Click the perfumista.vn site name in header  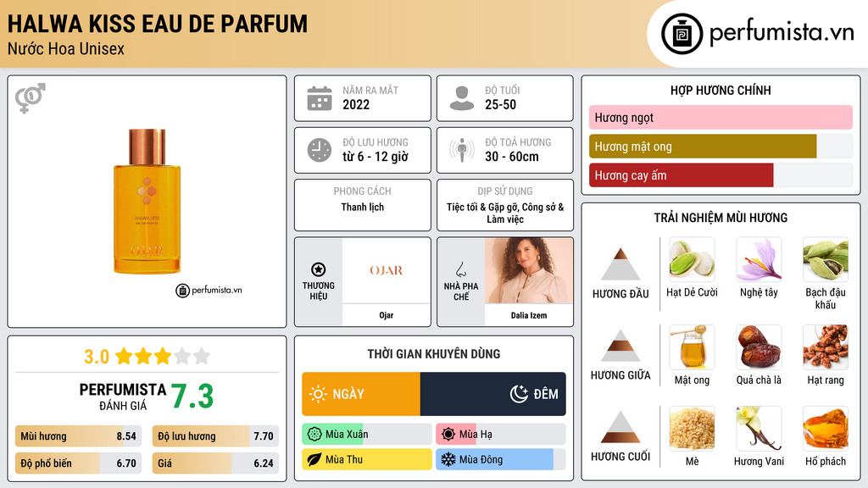click(x=782, y=33)
